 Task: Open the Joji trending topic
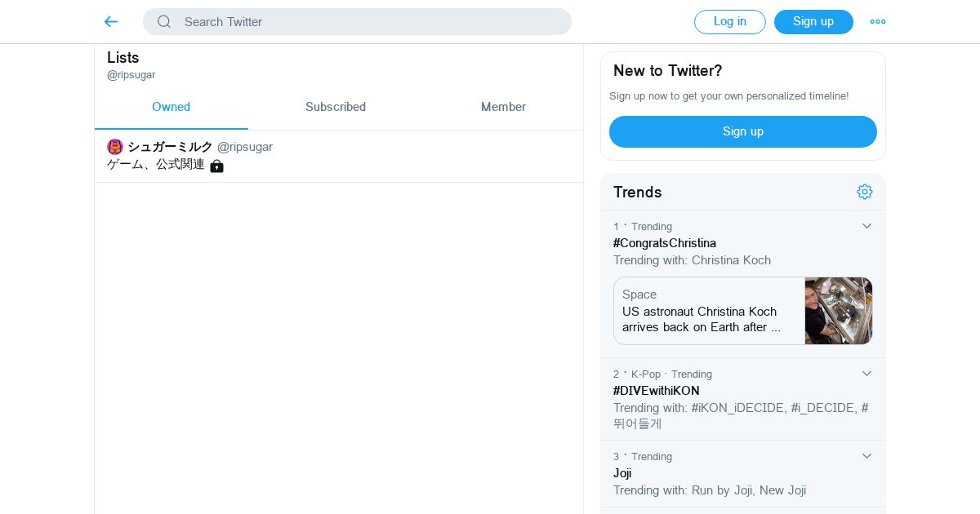(622, 473)
